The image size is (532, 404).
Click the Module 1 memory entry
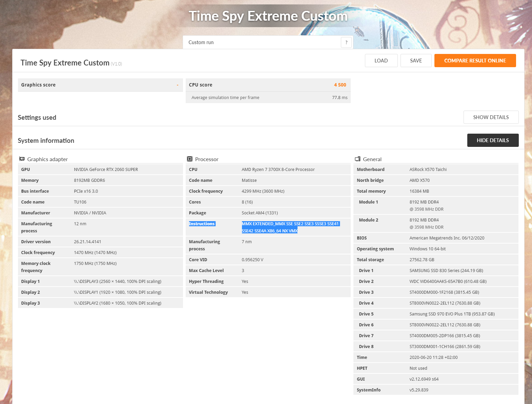(436, 206)
